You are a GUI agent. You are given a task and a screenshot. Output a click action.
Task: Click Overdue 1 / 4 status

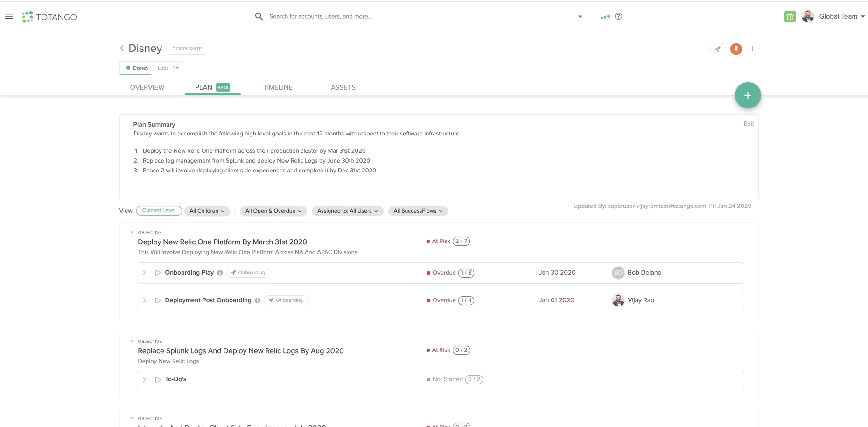(x=450, y=300)
